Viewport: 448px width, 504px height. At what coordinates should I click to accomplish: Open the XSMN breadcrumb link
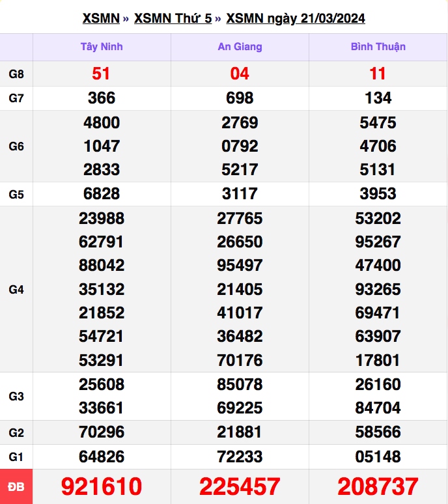click(x=101, y=18)
